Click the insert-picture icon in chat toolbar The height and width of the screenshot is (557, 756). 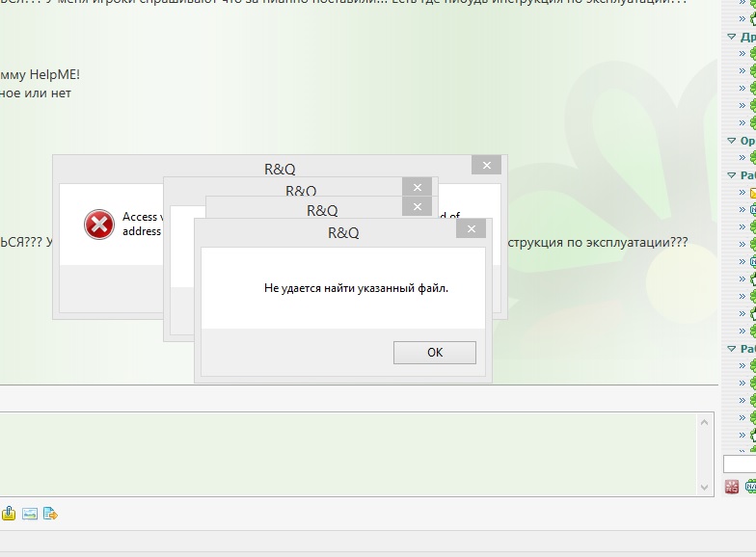pos(29,514)
